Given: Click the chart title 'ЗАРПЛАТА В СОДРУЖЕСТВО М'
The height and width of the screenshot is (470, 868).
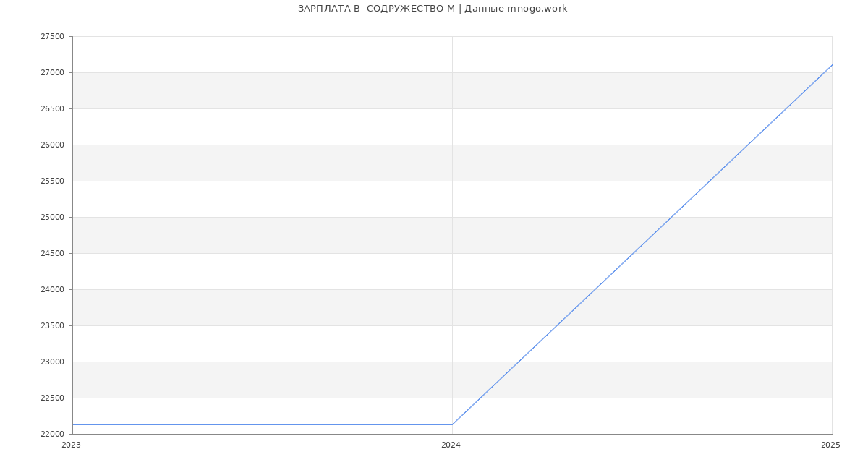Looking at the screenshot, I should (x=433, y=9).
